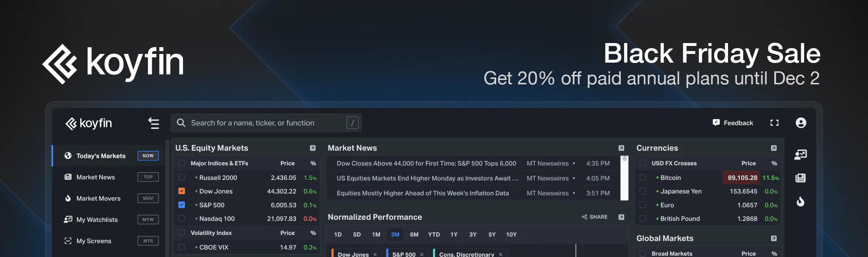Open market movers flame icon on right
Screen dimensions: 868x257
pyautogui.click(x=800, y=201)
